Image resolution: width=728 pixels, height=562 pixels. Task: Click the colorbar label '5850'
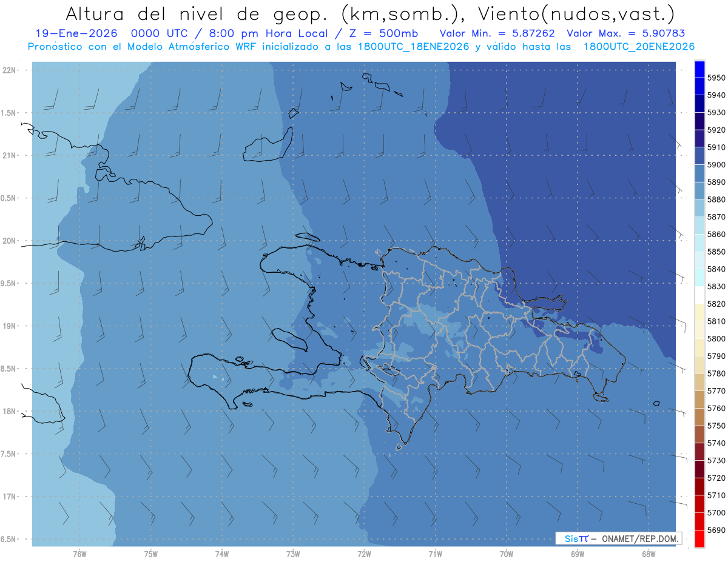(x=715, y=252)
